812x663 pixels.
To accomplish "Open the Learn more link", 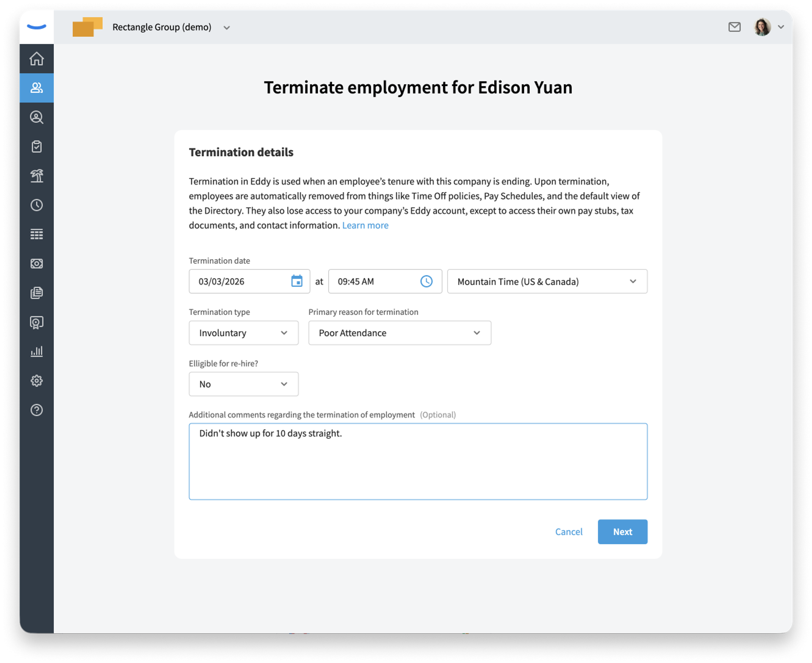I will click(365, 225).
